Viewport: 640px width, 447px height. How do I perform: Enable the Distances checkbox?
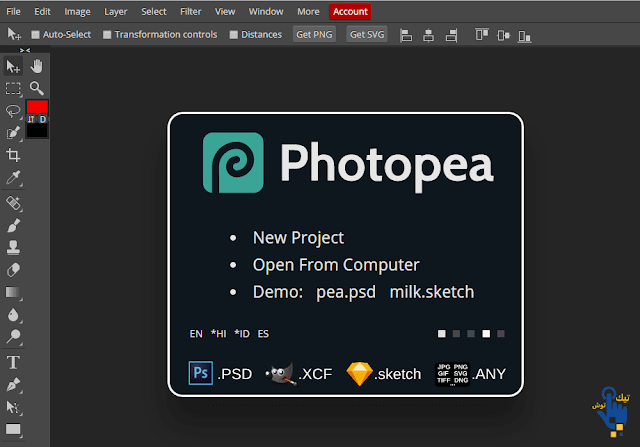tap(233, 35)
